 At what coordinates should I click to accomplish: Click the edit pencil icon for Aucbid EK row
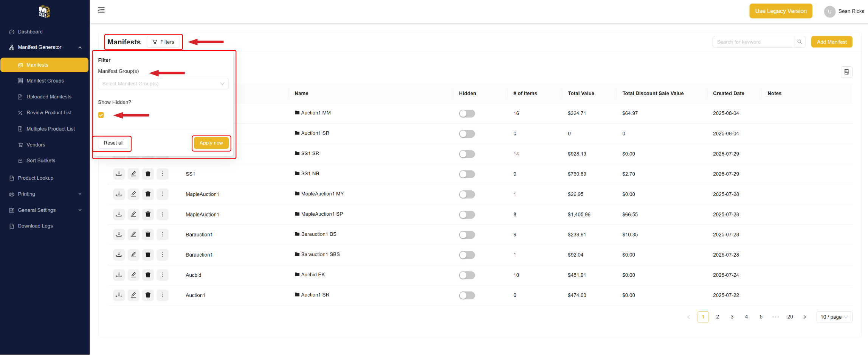[x=133, y=275]
